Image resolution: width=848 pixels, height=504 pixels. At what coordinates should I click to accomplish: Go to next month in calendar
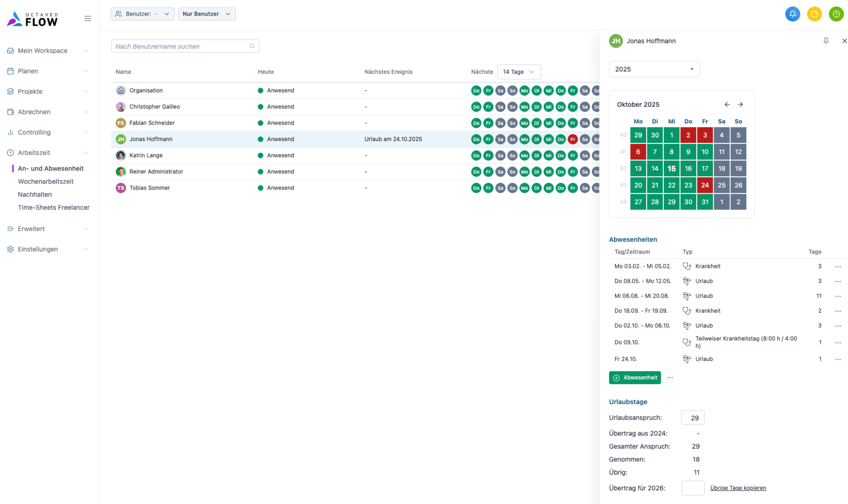tap(740, 104)
